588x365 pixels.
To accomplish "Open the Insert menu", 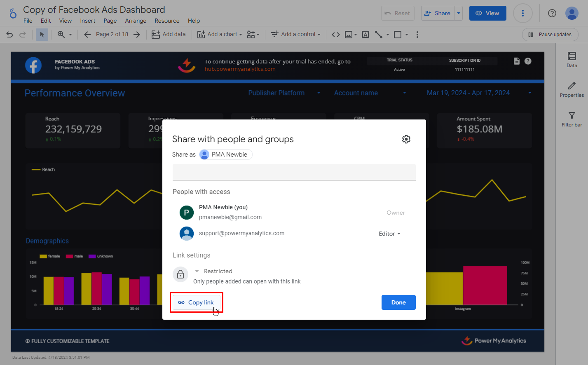I will click(87, 21).
